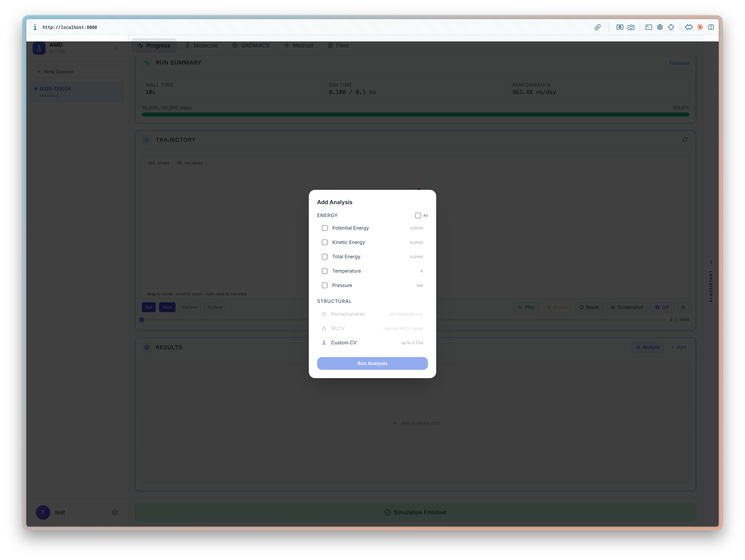
Task: Click the lock icon beside MLCV
Action: tap(324, 328)
